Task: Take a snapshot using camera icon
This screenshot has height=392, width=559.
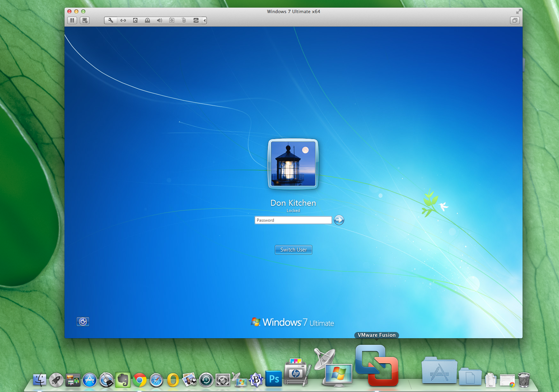Action: [171, 20]
